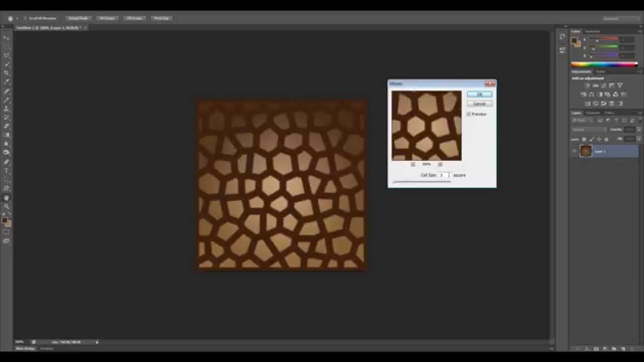Screen dimensions: 644x362
Task: Click the Cell Size input field
Action: (443, 175)
